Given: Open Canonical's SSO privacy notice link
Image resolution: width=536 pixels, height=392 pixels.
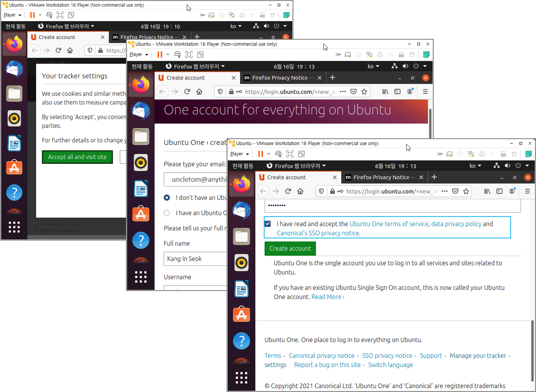Looking at the screenshot, I should [x=318, y=233].
